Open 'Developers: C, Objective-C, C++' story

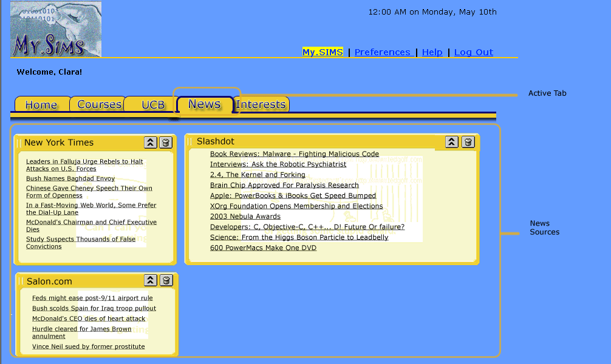click(307, 227)
